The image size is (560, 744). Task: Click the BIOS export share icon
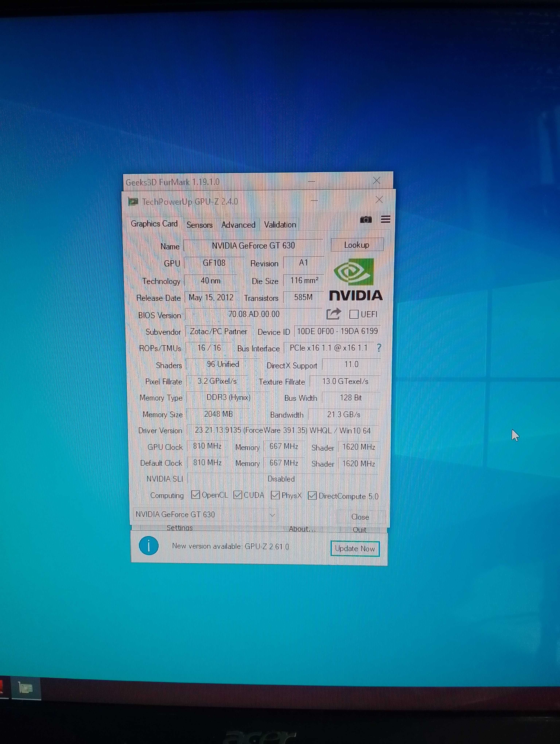(x=334, y=314)
